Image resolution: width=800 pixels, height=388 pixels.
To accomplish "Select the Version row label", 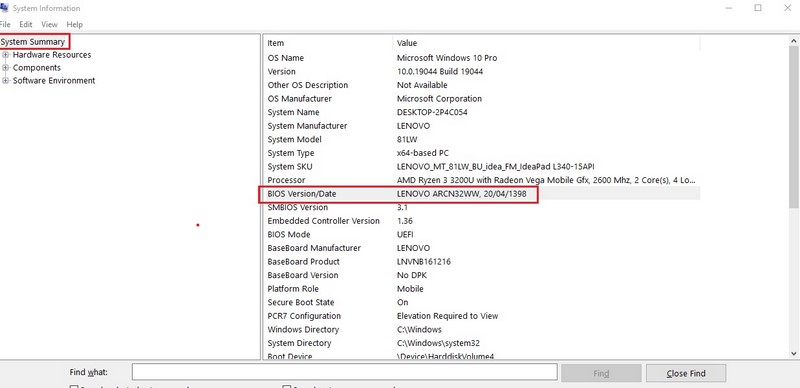I will tap(282, 71).
